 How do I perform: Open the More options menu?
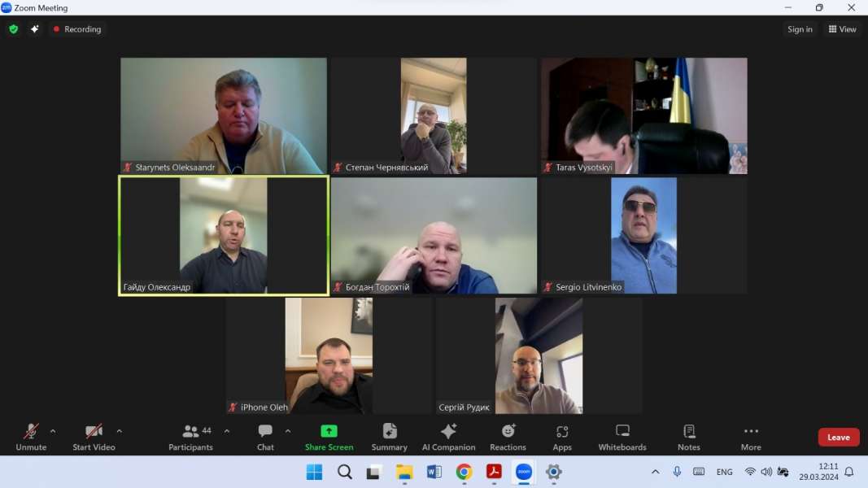[x=750, y=437]
